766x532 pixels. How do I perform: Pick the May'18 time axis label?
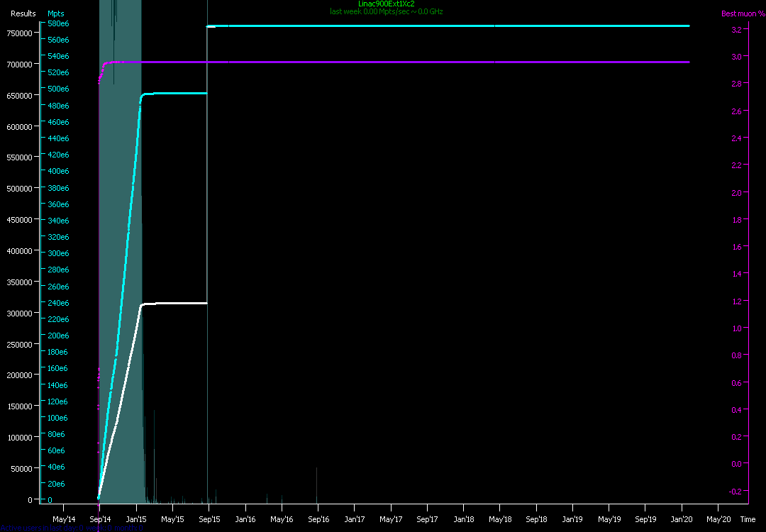[x=499, y=519]
